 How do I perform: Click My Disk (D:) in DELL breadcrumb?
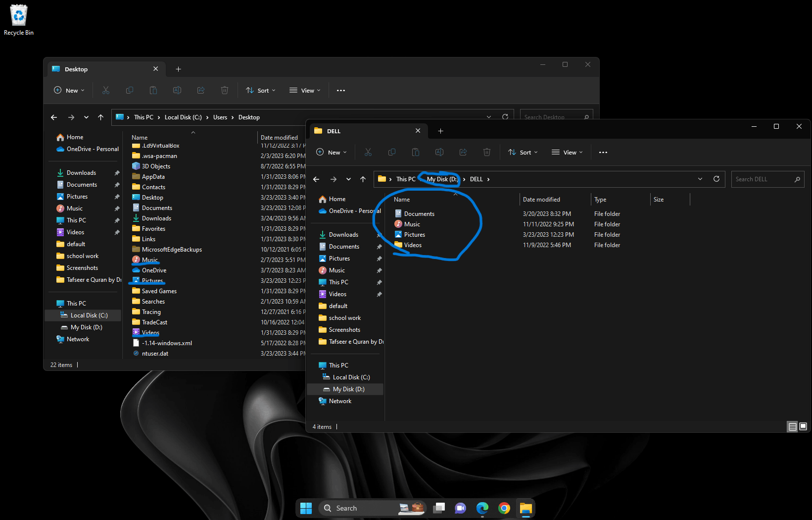tap(442, 179)
